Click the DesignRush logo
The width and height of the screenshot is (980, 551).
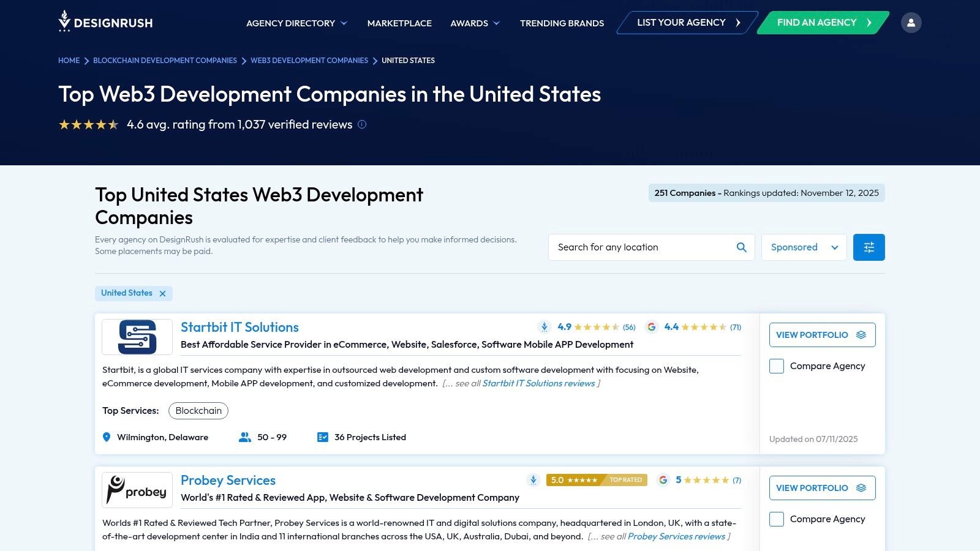tap(105, 21)
